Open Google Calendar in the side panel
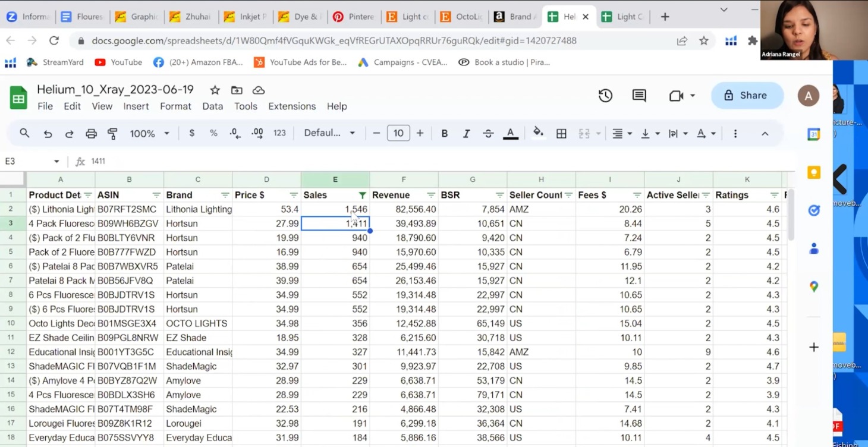Image resolution: width=868 pixels, height=447 pixels. [x=814, y=134]
